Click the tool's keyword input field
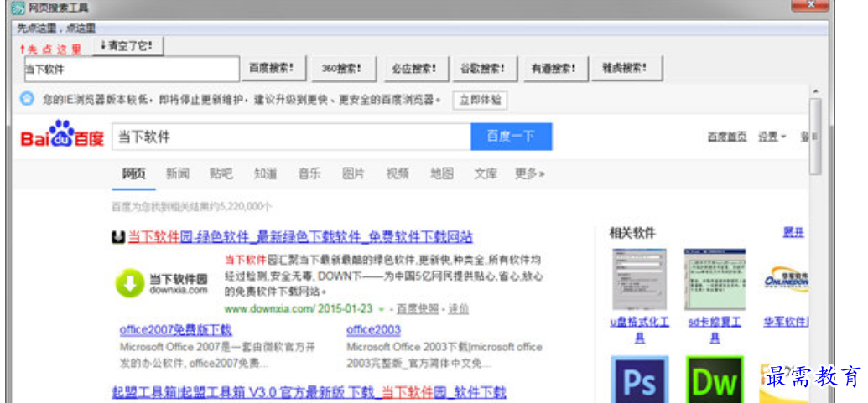The image size is (868, 403). click(132, 69)
